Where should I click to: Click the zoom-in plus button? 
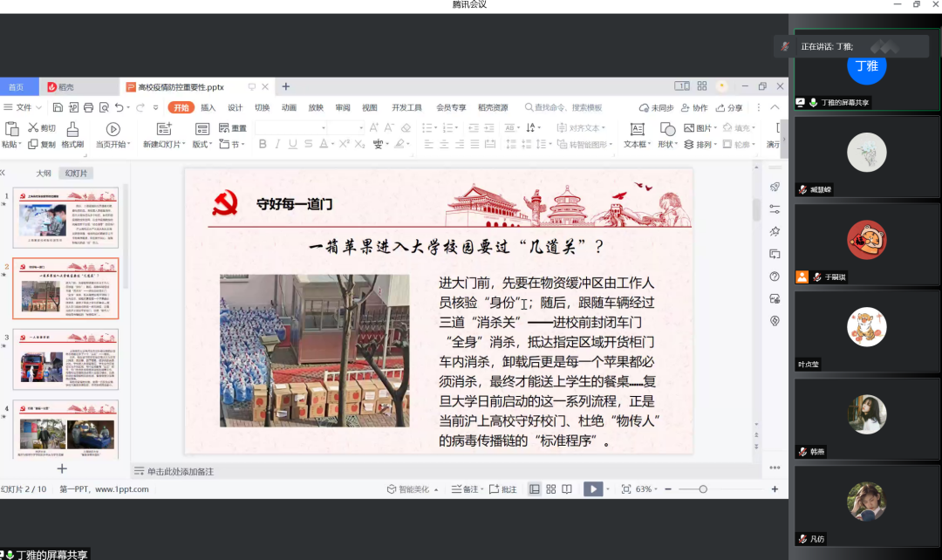(775, 489)
